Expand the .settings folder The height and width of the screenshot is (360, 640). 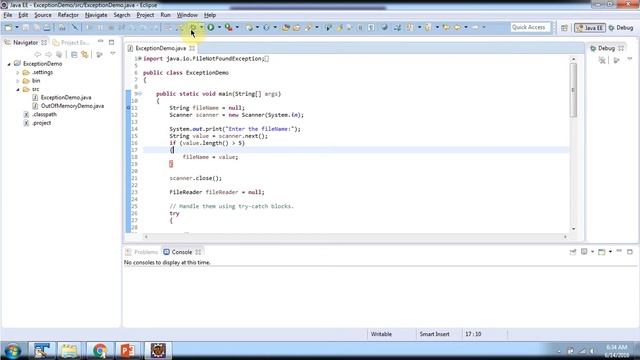[x=18, y=73]
